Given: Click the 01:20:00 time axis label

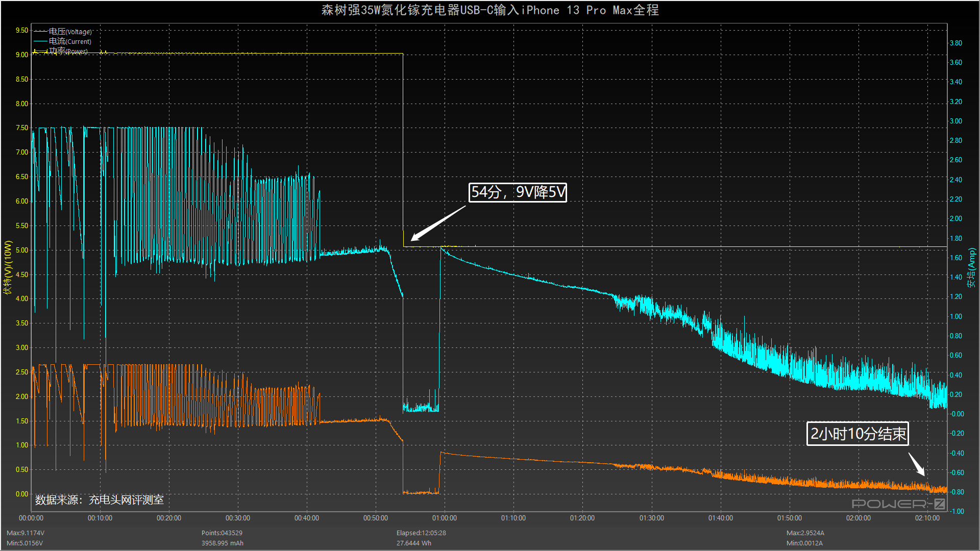Looking at the screenshot, I should point(582,518).
